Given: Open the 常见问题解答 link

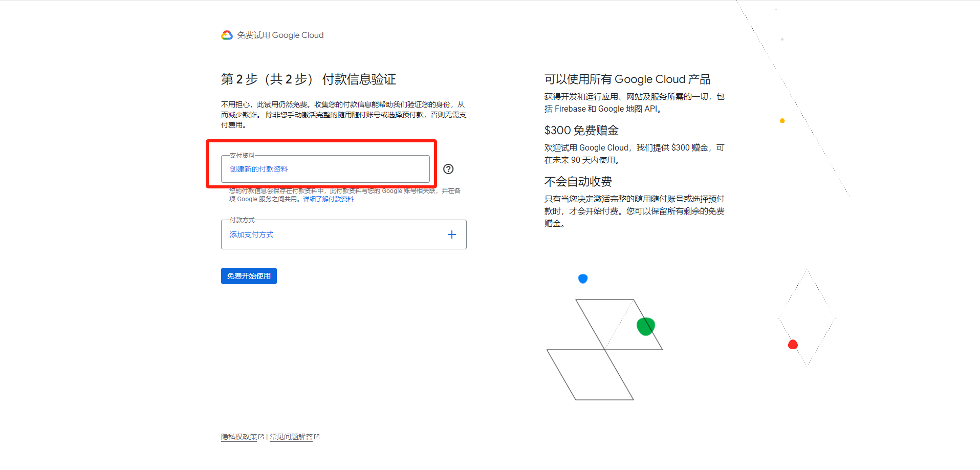Looking at the screenshot, I should coord(291,437).
